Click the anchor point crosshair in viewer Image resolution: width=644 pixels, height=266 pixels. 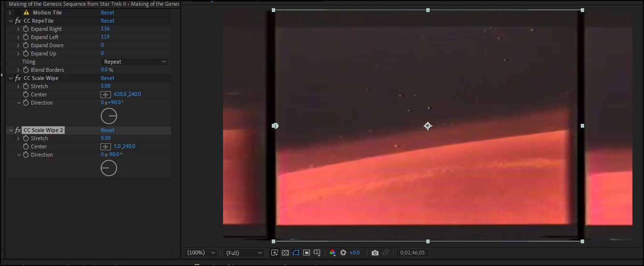428,126
